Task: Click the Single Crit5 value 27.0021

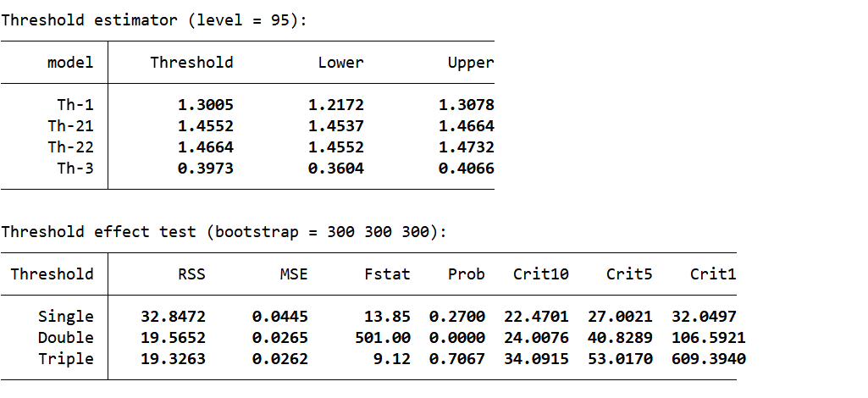Action: coord(620,316)
